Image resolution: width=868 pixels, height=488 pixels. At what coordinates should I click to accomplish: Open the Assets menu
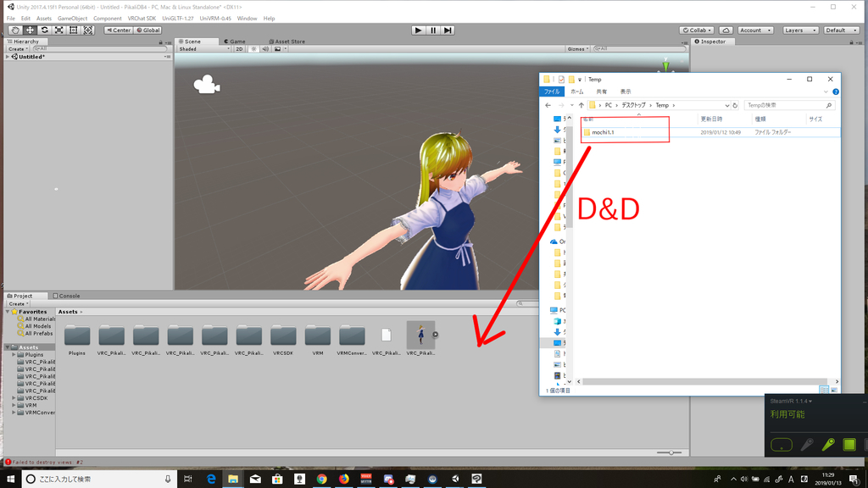pos(44,19)
